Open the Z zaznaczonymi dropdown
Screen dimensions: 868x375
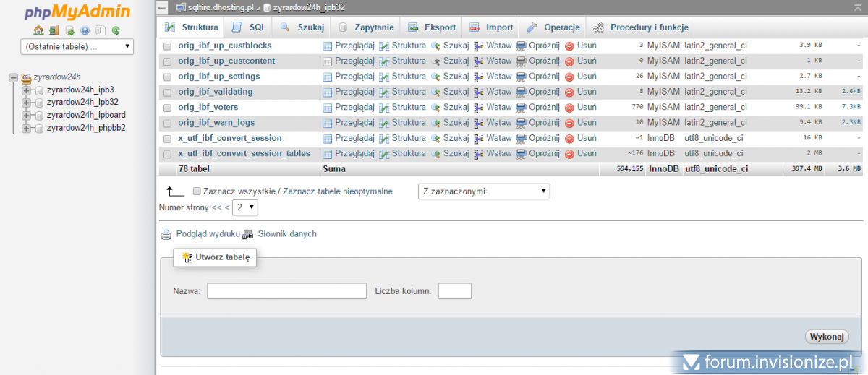484,191
